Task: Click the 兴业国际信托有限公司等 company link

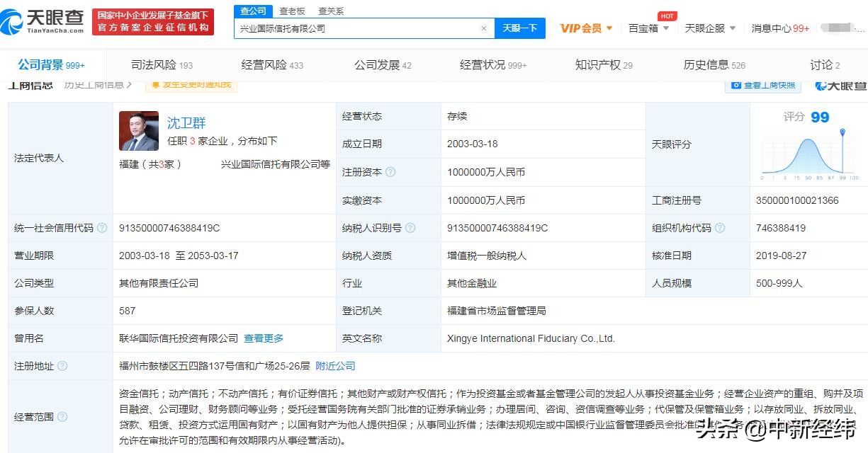Action: (x=276, y=164)
